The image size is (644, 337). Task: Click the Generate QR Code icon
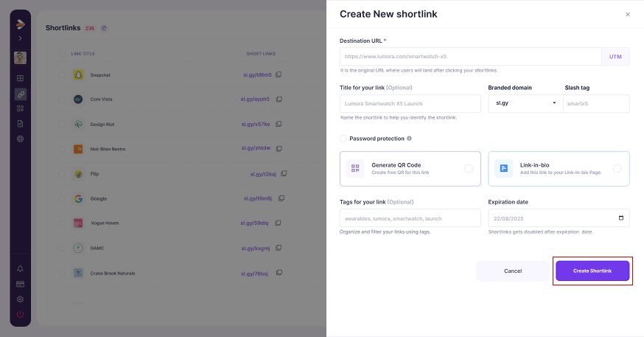pyautogui.click(x=355, y=168)
